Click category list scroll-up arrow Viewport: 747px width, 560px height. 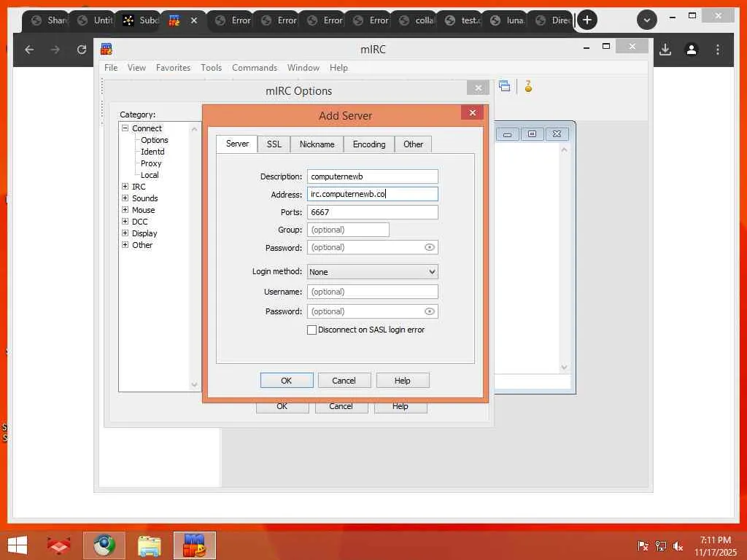point(194,129)
